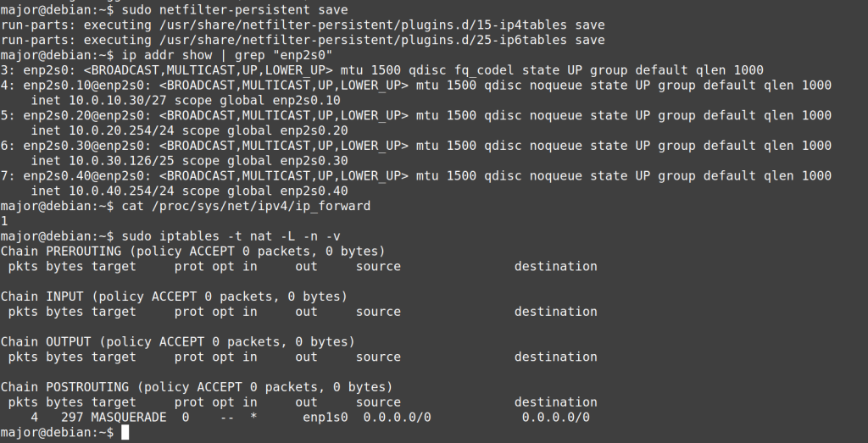Screen dimensions: 868x443
Task: Click the 10.0.10.30/27 inet address
Action: point(107,100)
